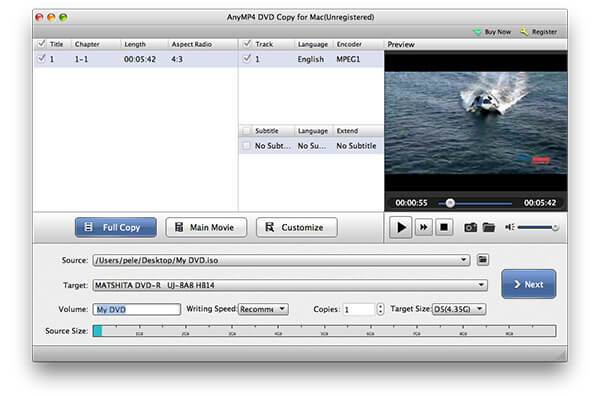This screenshot has height=396, width=600.
Task: Click the Source Size bar
Action: [x=324, y=331]
